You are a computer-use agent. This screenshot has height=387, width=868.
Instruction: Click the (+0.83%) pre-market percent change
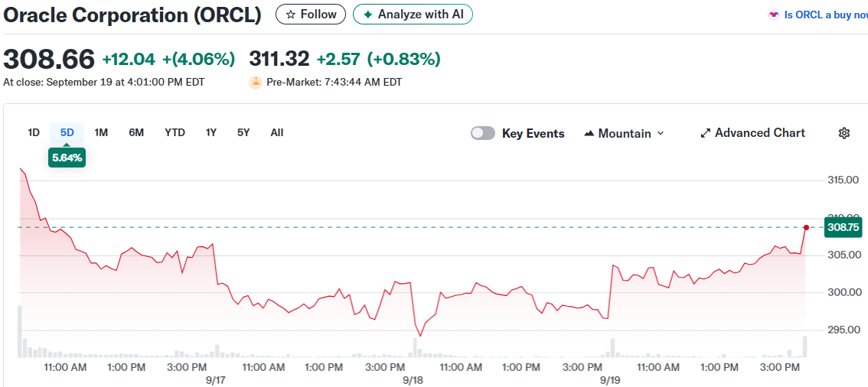pyautogui.click(x=403, y=59)
